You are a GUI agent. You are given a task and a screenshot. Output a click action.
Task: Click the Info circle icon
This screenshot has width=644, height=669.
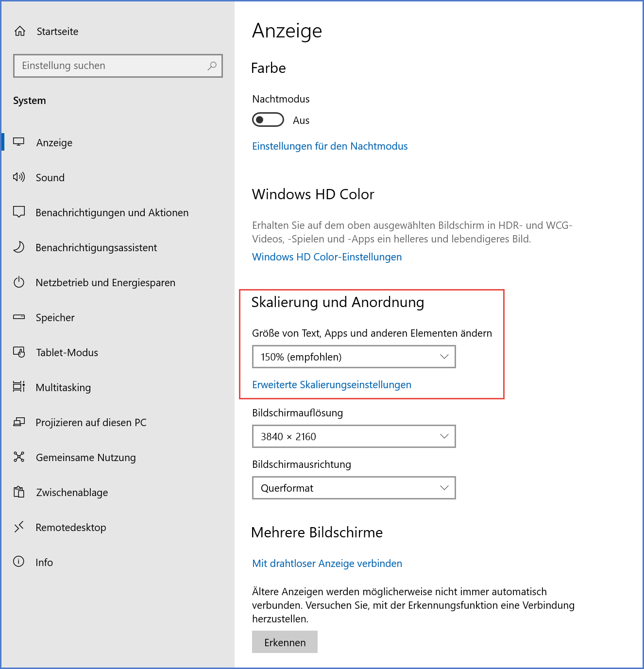(x=19, y=562)
